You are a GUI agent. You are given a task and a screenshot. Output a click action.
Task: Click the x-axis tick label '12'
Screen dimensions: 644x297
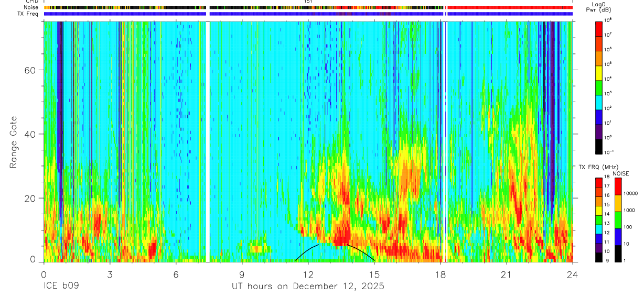pyautogui.click(x=308, y=275)
